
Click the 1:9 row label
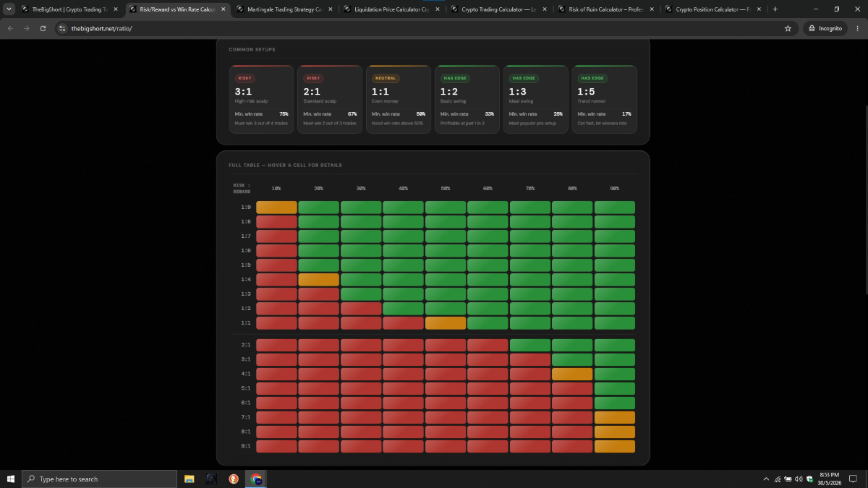pyautogui.click(x=246, y=207)
